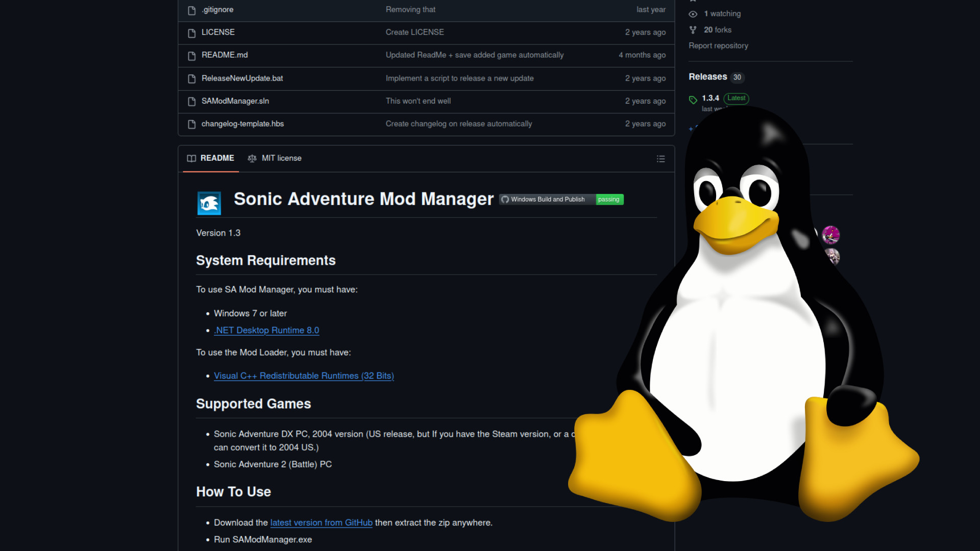
Task: Click the commit message This won't end well
Action: (x=418, y=101)
